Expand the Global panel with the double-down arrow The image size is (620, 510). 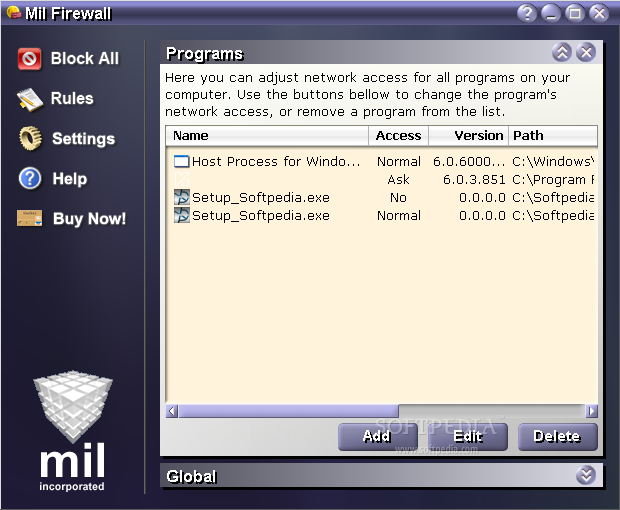[x=586, y=475]
